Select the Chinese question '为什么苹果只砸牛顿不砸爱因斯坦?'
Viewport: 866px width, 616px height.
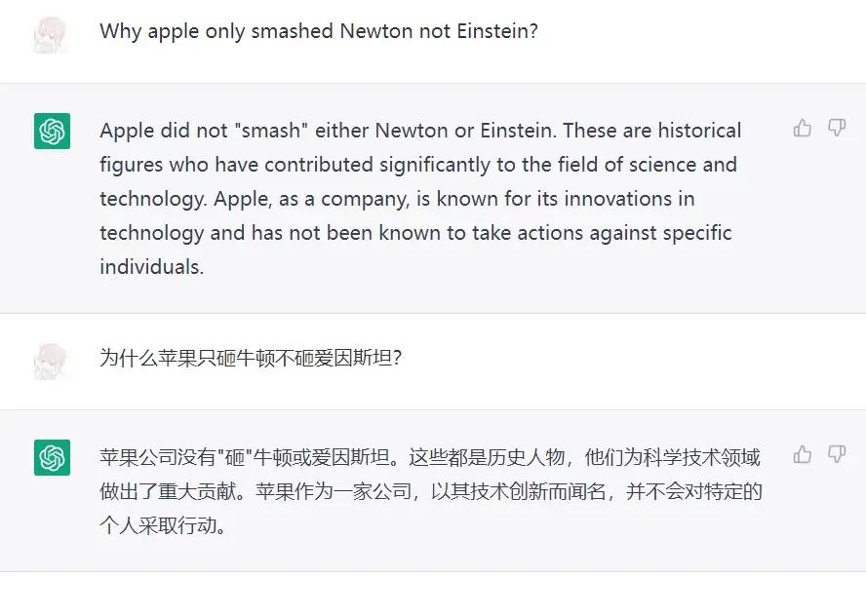tap(251, 359)
